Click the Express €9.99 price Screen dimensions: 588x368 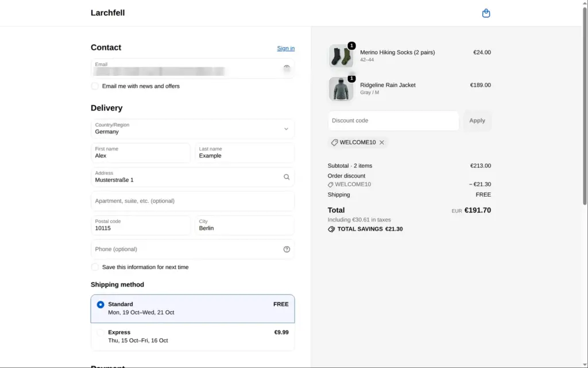pyautogui.click(x=281, y=332)
